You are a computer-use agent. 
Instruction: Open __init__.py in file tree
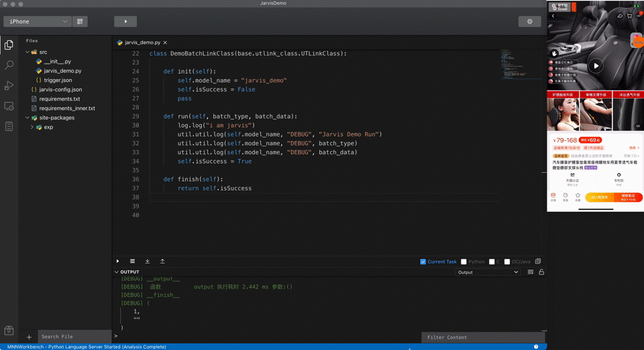pyautogui.click(x=58, y=62)
